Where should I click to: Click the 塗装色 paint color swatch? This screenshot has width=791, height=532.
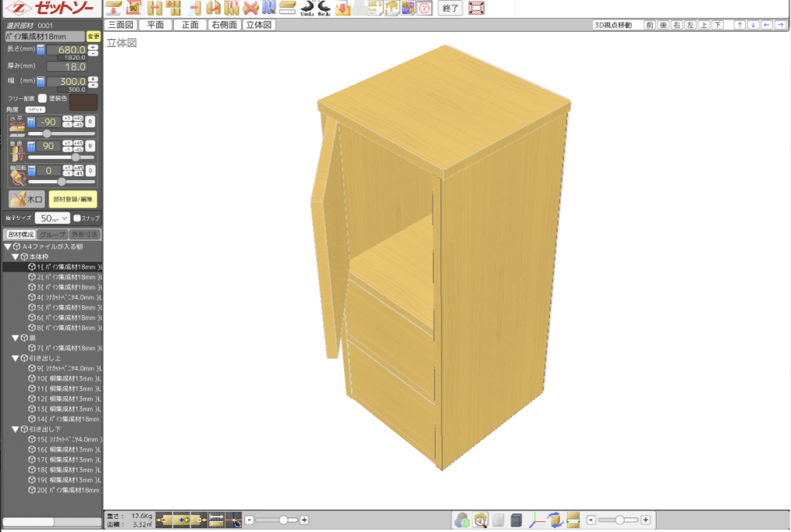[x=83, y=102]
